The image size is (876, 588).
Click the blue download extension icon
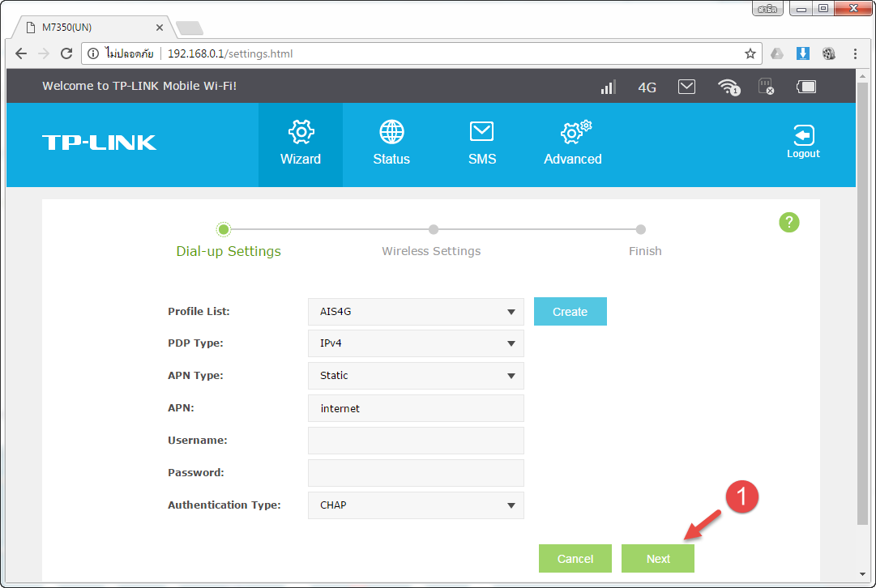click(x=803, y=53)
